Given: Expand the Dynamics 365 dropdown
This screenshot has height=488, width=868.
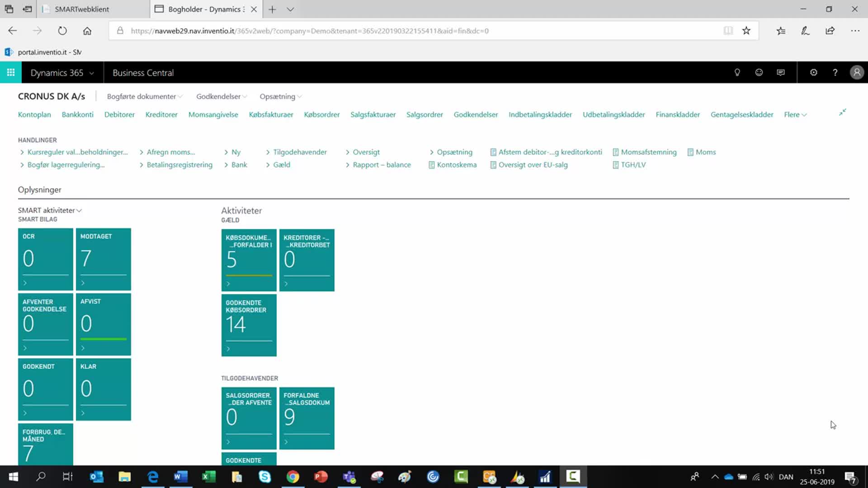Looking at the screenshot, I should (62, 73).
